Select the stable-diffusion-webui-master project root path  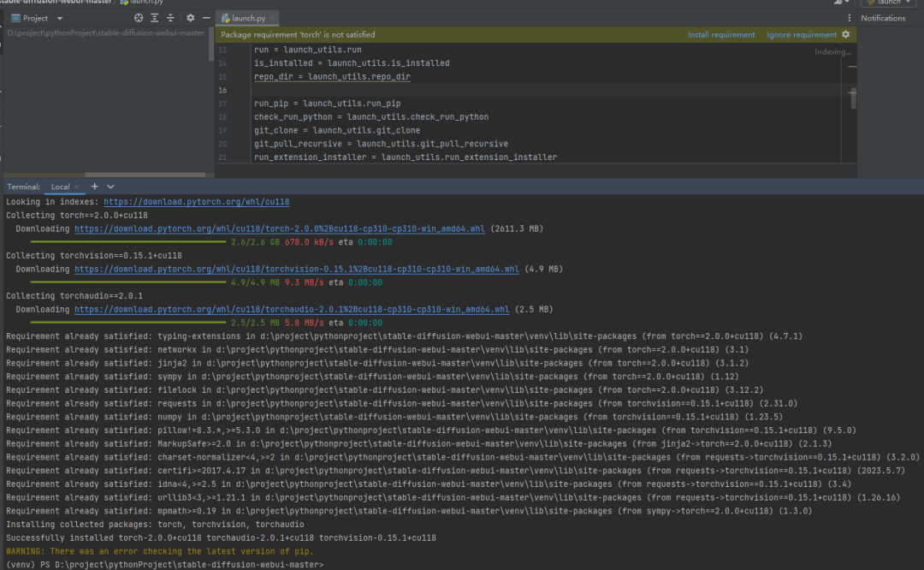(105, 33)
